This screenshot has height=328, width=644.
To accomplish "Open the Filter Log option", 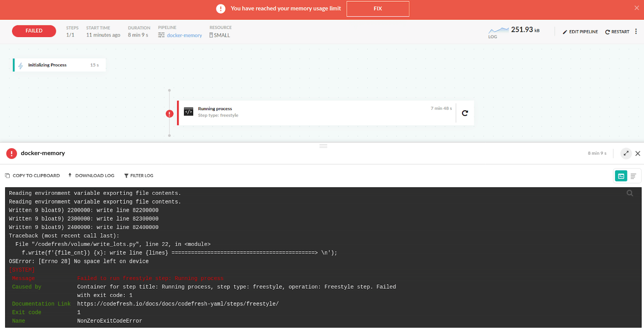I will click(x=138, y=176).
